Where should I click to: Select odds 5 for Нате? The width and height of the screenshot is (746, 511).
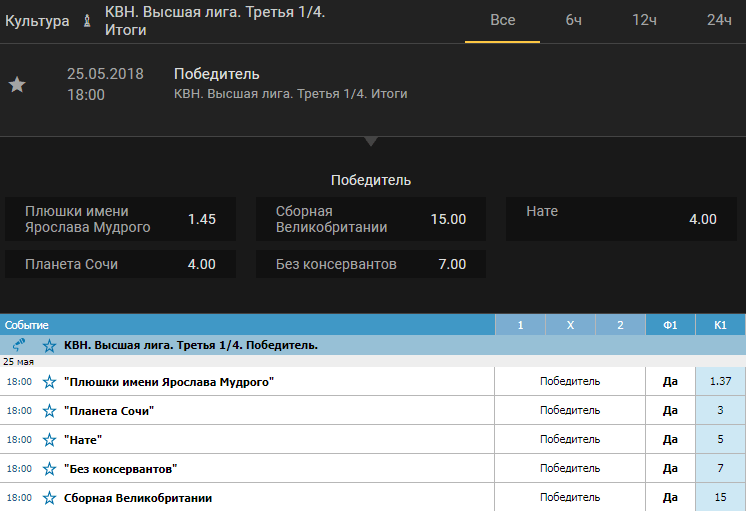(720, 439)
